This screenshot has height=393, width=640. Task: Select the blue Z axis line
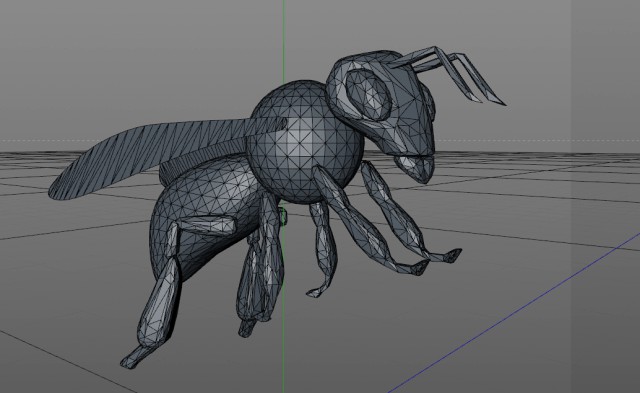[514, 312]
